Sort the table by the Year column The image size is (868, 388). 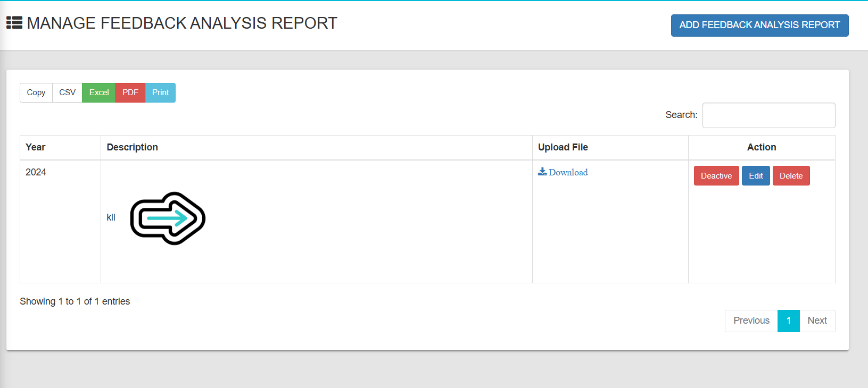pos(36,147)
